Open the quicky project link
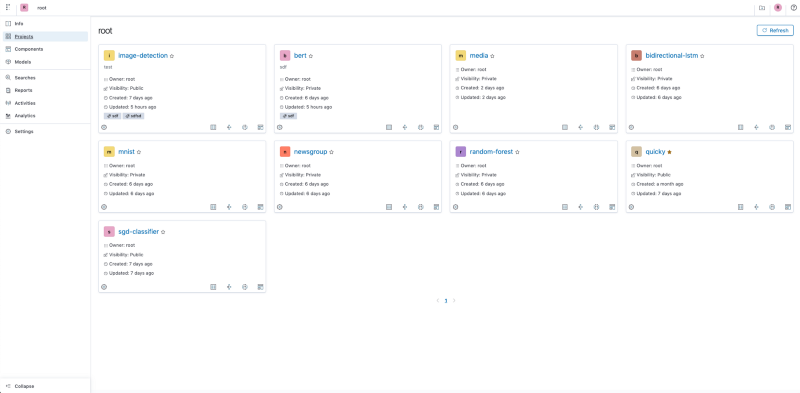 [x=656, y=152]
